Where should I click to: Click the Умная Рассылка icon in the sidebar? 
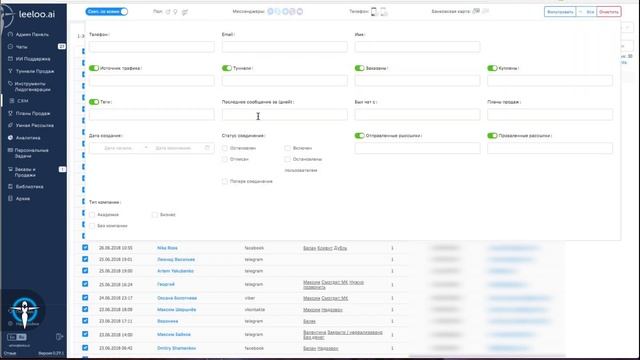[11, 125]
